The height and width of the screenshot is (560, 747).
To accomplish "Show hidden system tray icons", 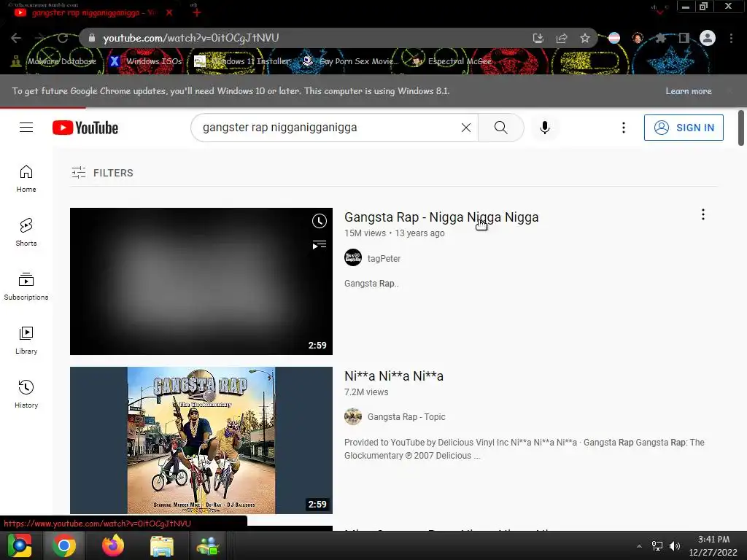I will (639, 546).
